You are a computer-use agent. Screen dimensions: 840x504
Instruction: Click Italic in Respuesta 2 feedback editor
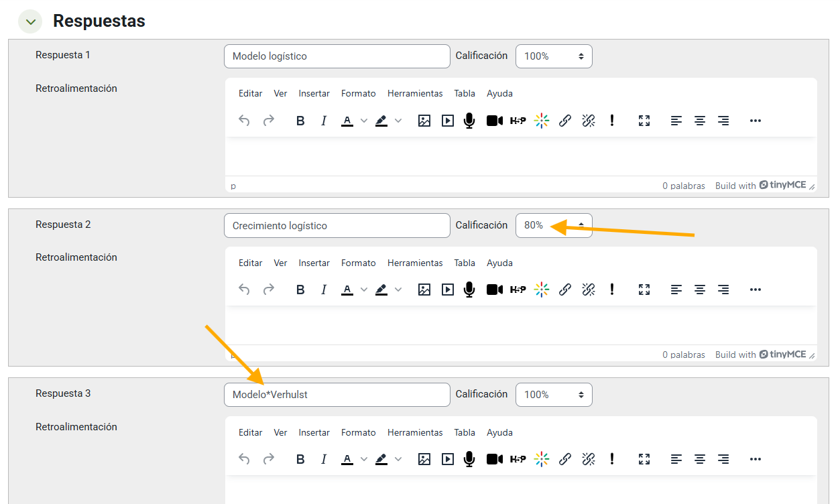(x=324, y=290)
